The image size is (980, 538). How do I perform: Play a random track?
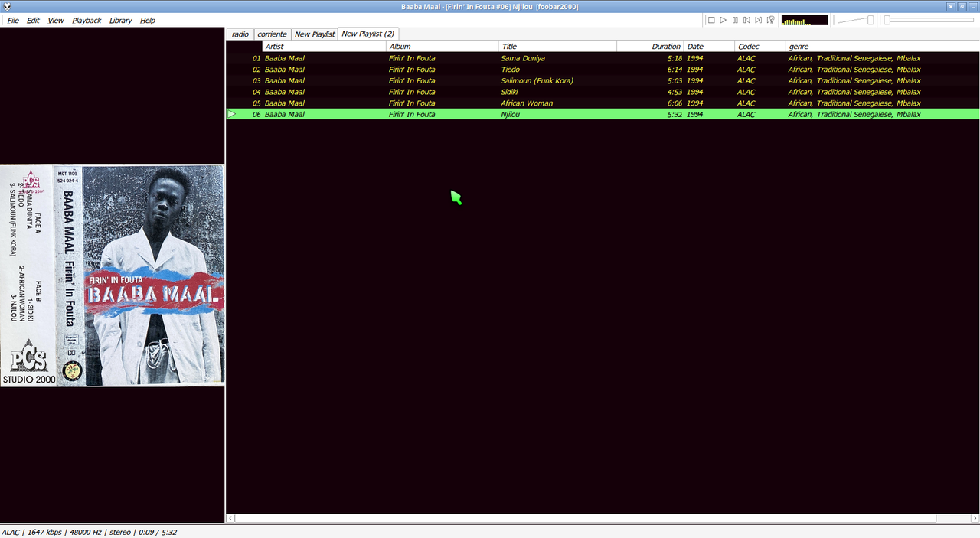(770, 20)
